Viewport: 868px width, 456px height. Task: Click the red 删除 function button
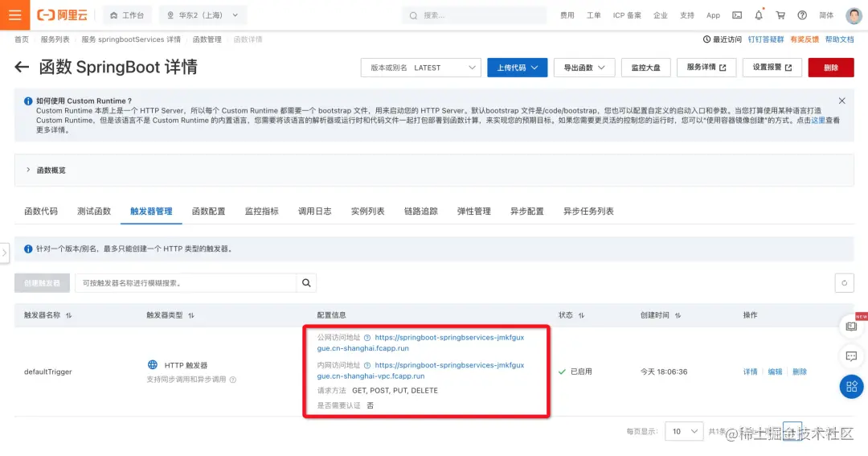tap(831, 68)
